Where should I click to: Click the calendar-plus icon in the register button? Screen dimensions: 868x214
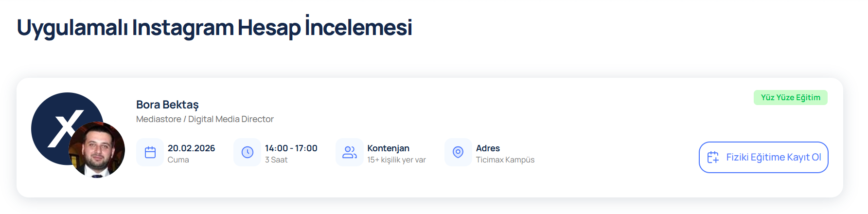click(x=713, y=157)
